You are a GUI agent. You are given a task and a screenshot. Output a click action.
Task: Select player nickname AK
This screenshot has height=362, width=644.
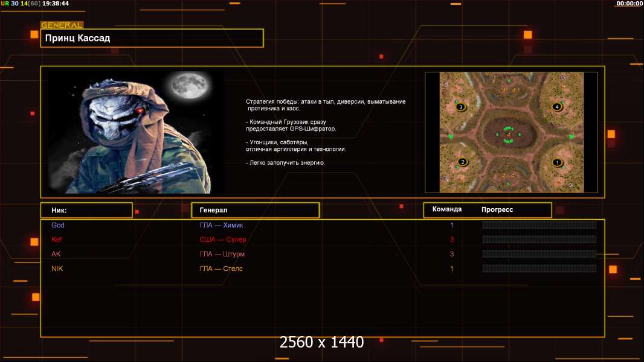(56, 254)
